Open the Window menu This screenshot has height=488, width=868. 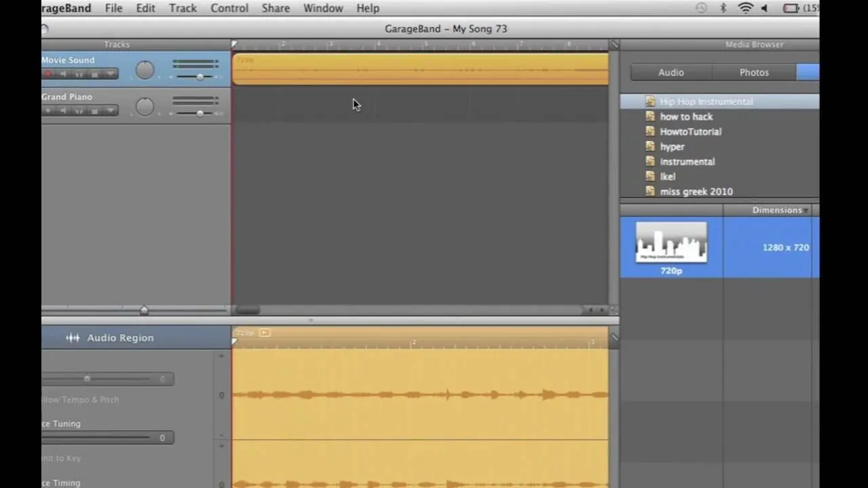pyautogui.click(x=323, y=8)
